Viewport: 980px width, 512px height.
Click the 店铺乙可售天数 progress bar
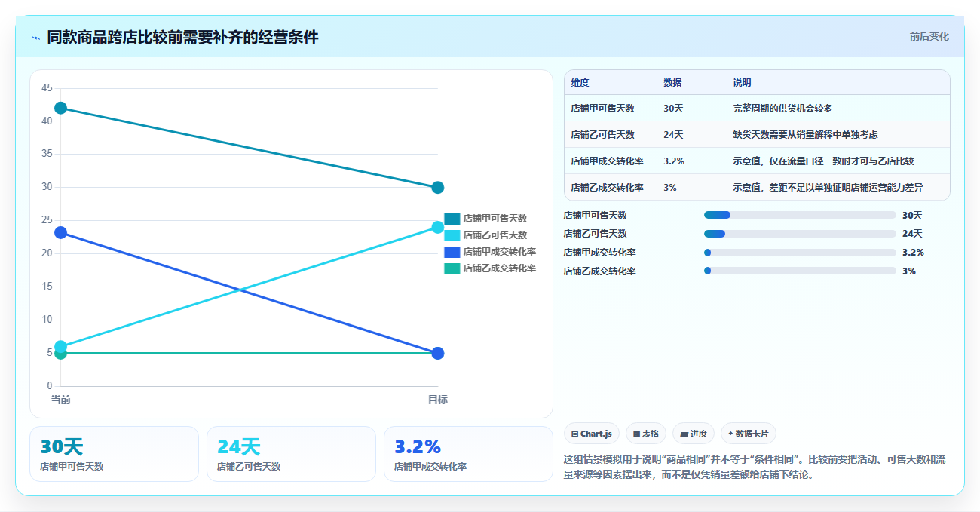pos(800,234)
